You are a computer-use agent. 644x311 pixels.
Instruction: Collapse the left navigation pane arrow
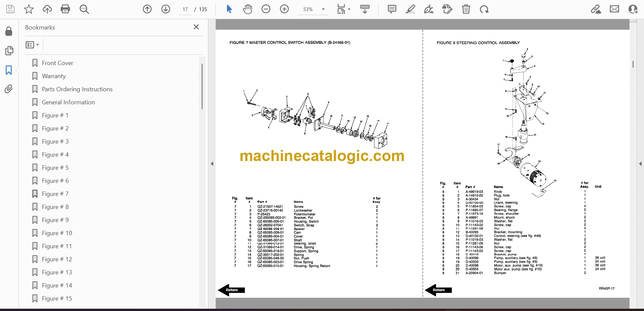pos(212,164)
